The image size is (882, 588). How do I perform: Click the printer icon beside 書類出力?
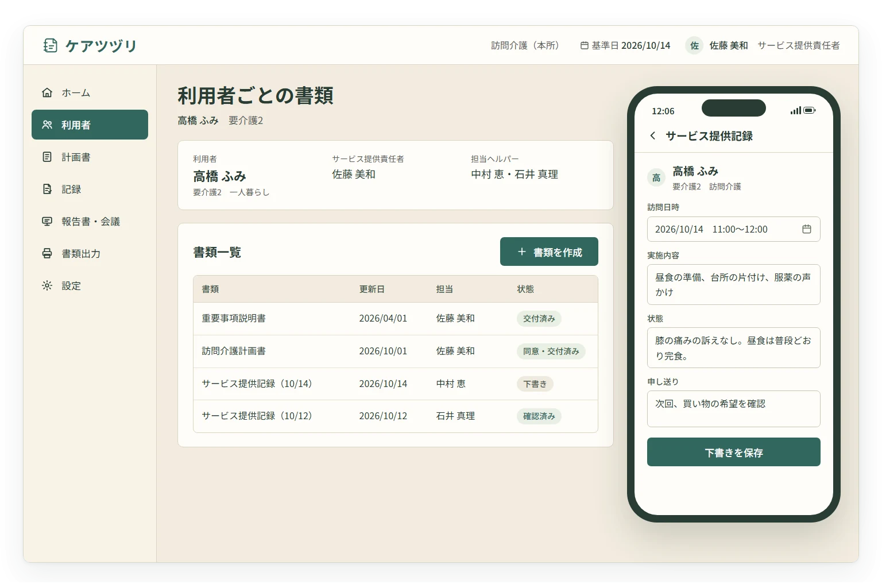pos(47,253)
